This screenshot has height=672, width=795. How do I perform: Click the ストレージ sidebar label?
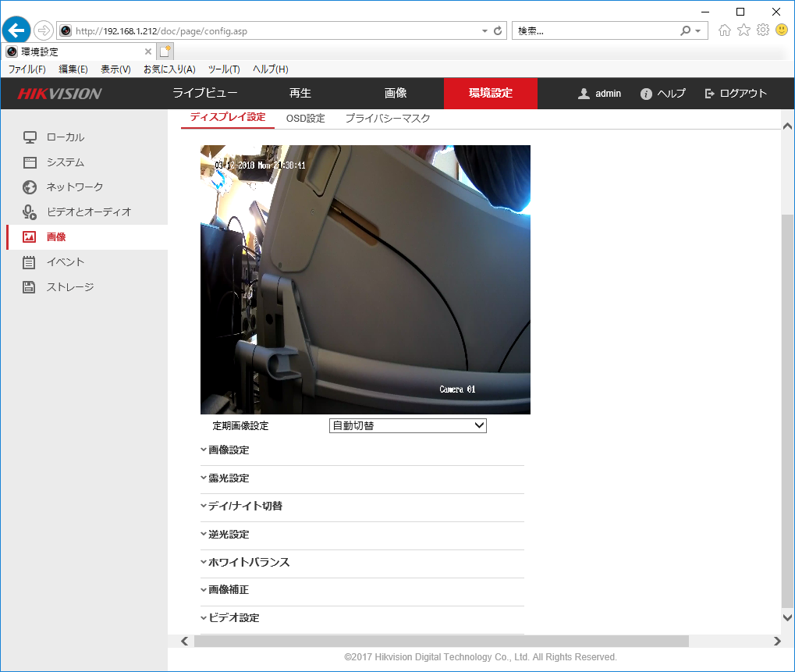[x=70, y=287]
